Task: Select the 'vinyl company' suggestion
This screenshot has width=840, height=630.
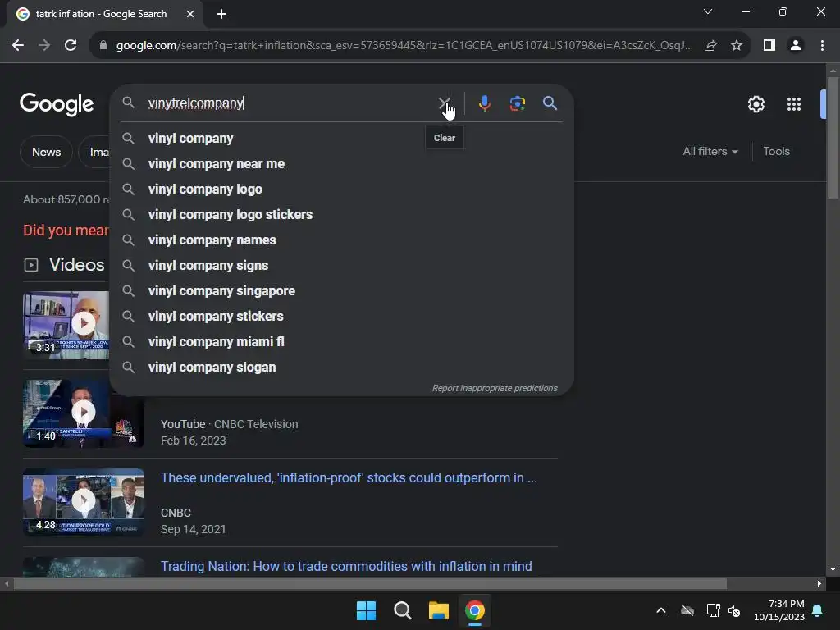Action: click(341, 138)
